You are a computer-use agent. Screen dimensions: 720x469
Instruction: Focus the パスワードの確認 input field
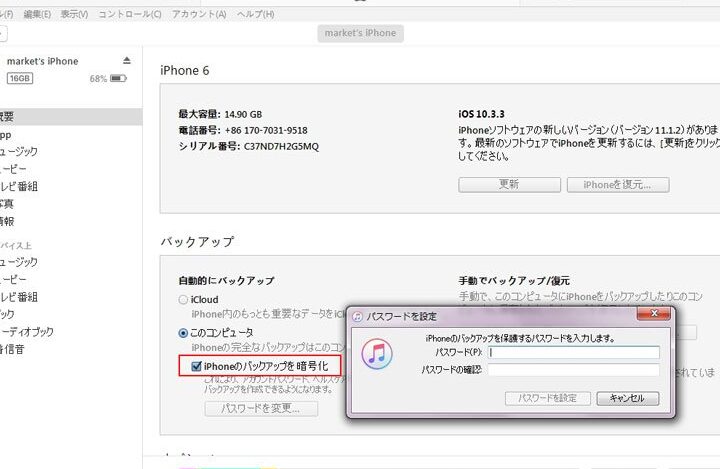[x=574, y=370]
